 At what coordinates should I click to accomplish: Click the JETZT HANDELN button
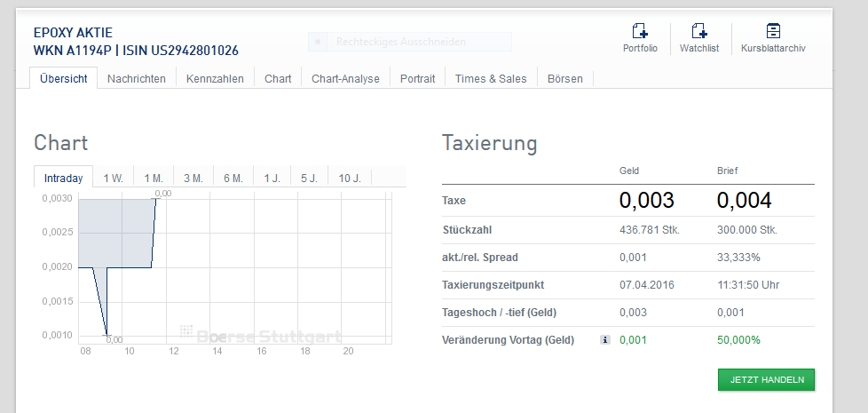767,380
